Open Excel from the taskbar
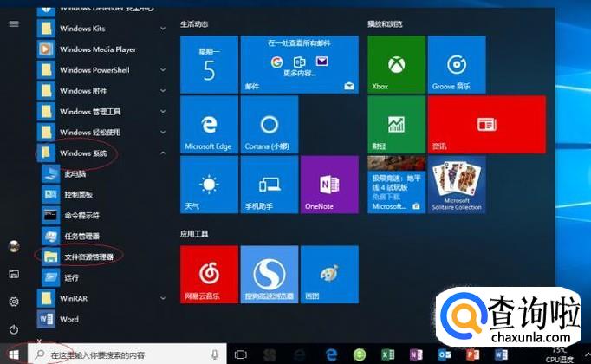Image resolution: width=591 pixels, height=364 pixels. (x=388, y=354)
